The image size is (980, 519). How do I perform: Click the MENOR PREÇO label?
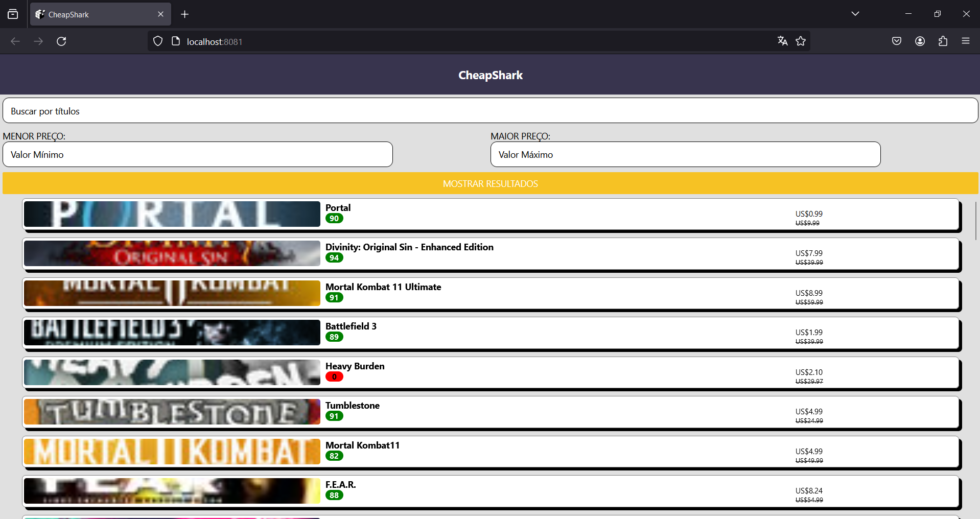tap(34, 136)
